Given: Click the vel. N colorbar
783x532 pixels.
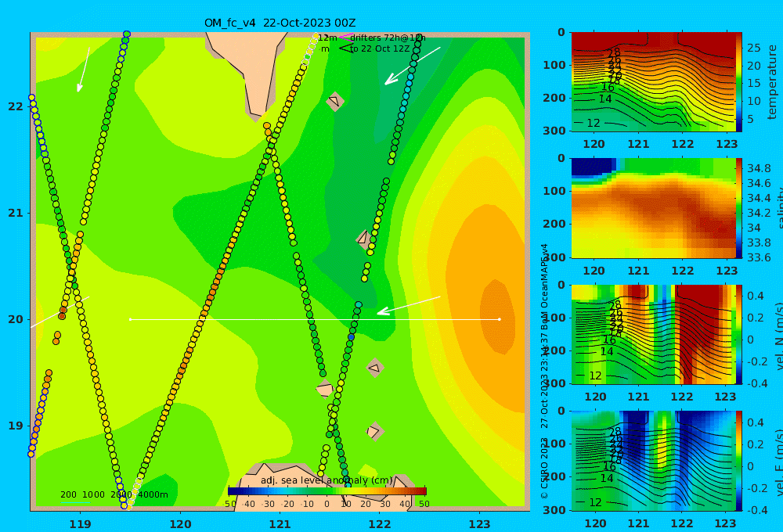Looking at the screenshot, I should click(x=739, y=334).
